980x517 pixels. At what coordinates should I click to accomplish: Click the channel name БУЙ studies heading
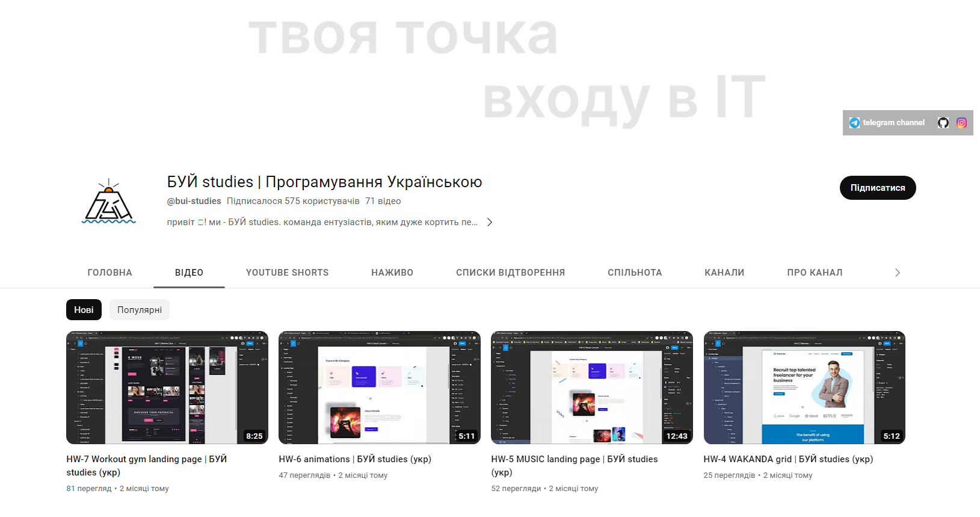click(x=324, y=182)
